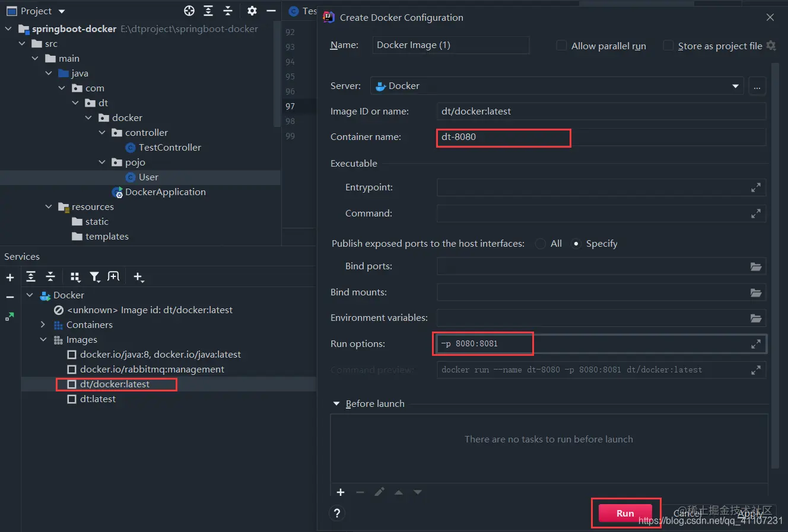Click the Image ID or name field
The image size is (788, 532).
(601, 112)
